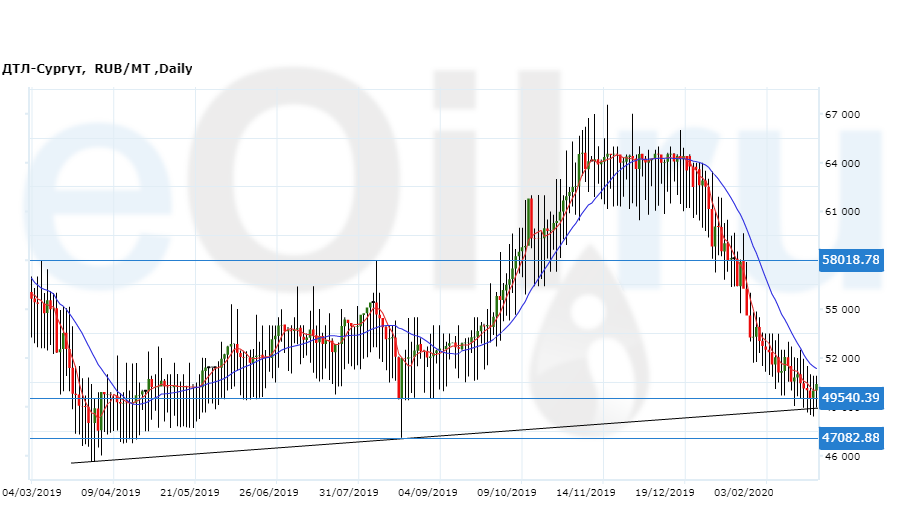
Task: Select the 21/05/2019 date label
Action: pos(189,492)
